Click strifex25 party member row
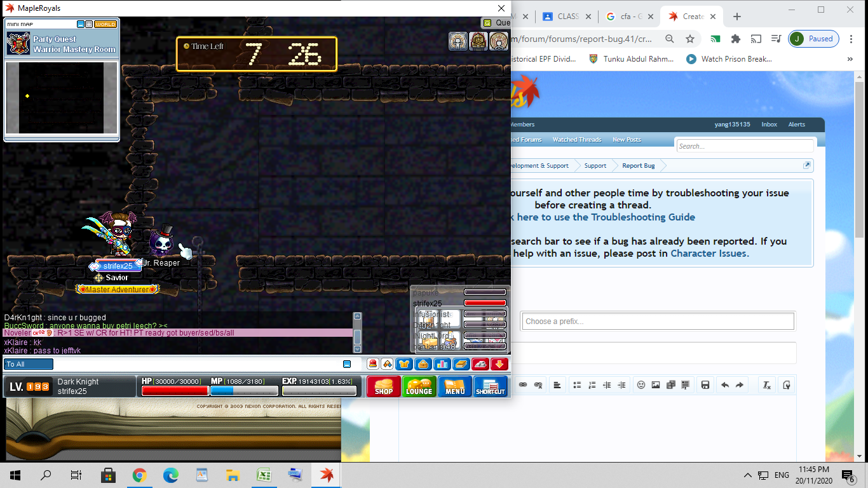This screenshot has height=488, width=868. tap(459, 303)
